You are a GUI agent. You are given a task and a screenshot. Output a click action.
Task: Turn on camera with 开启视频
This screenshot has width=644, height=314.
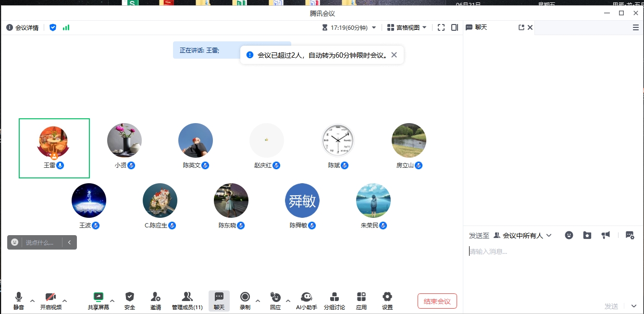pyautogui.click(x=50, y=297)
